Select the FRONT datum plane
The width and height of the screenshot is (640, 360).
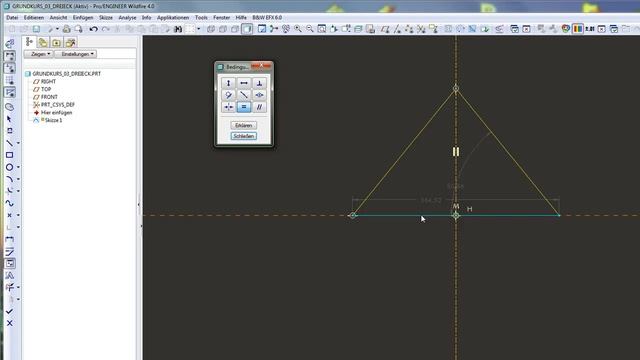tap(49, 97)
